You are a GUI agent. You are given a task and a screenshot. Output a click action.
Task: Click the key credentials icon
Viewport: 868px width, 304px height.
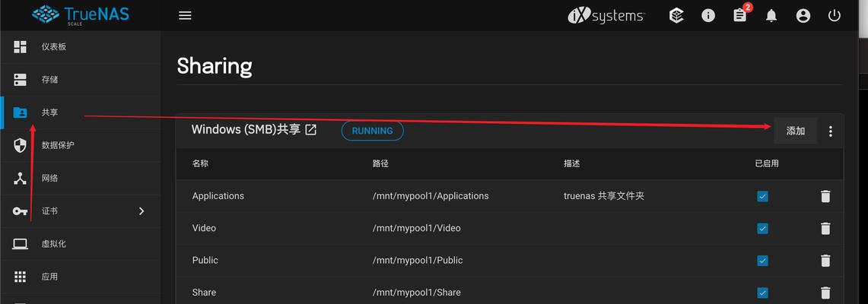coord(20,211)
